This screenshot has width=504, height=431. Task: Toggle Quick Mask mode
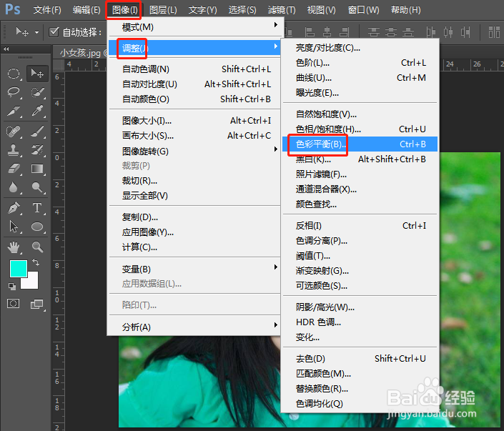tap(14, 304)
